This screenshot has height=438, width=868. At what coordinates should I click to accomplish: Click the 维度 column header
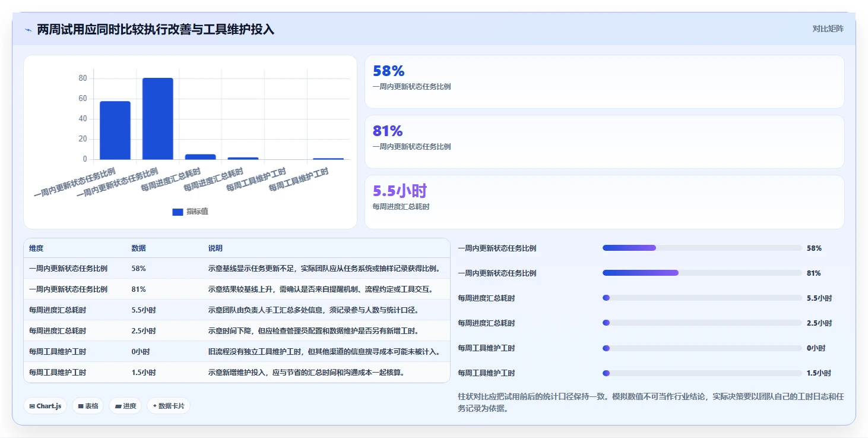[36, 248]
